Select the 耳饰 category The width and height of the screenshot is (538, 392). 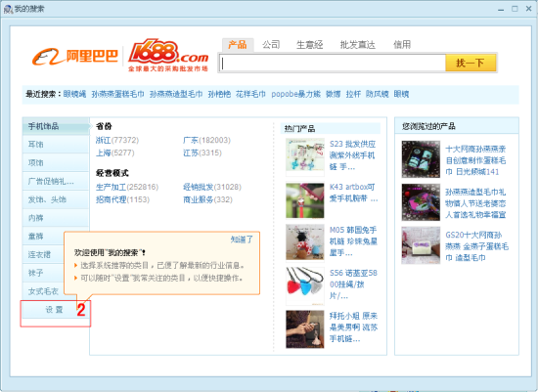56,145
